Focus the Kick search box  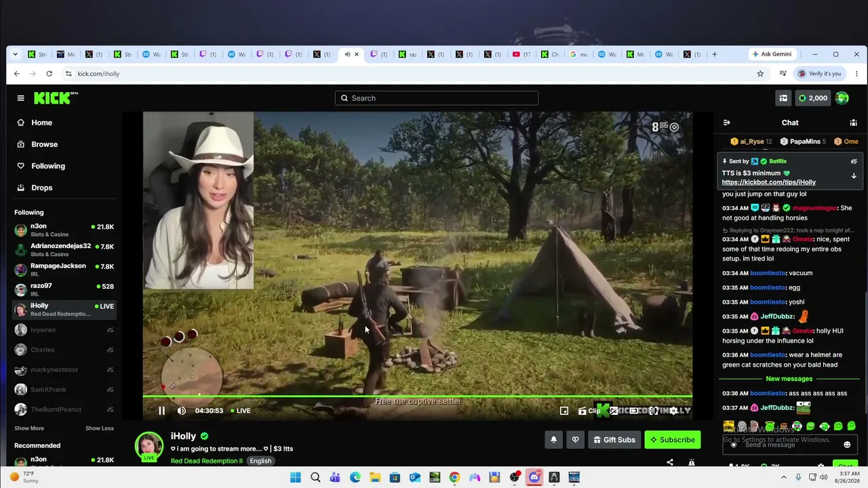437,98
